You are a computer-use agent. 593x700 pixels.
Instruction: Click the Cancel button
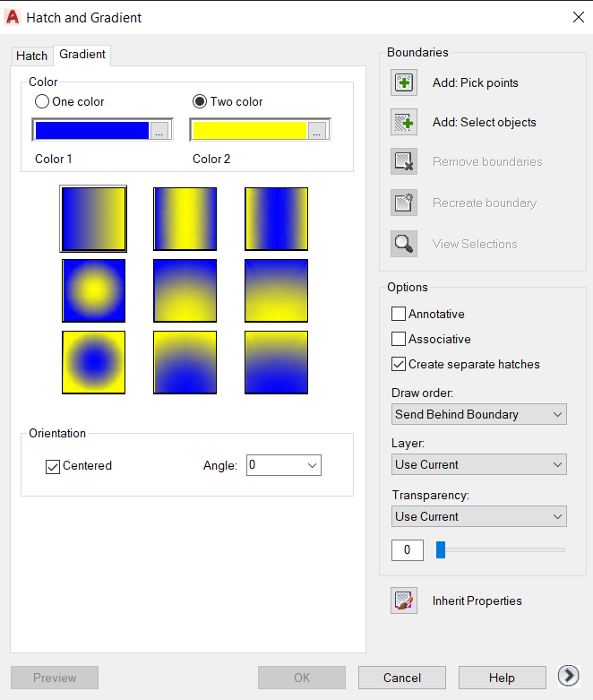[x=402, y=678]
